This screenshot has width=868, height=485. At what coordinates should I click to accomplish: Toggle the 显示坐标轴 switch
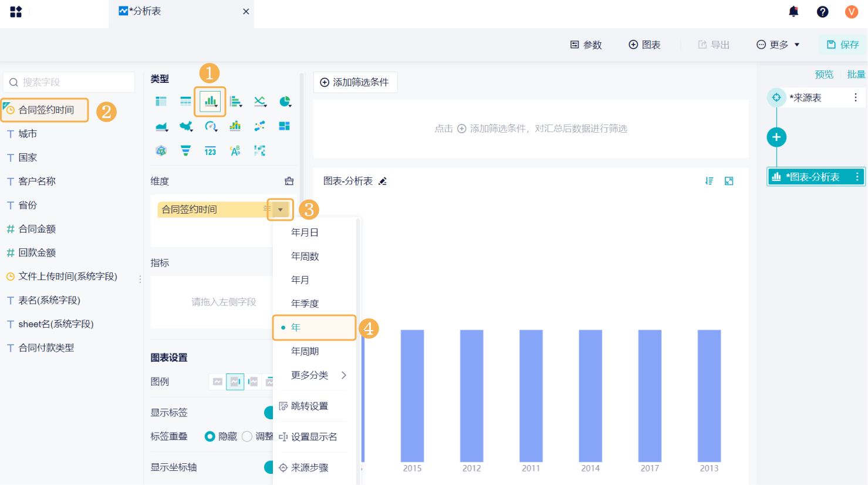[269, 467]
